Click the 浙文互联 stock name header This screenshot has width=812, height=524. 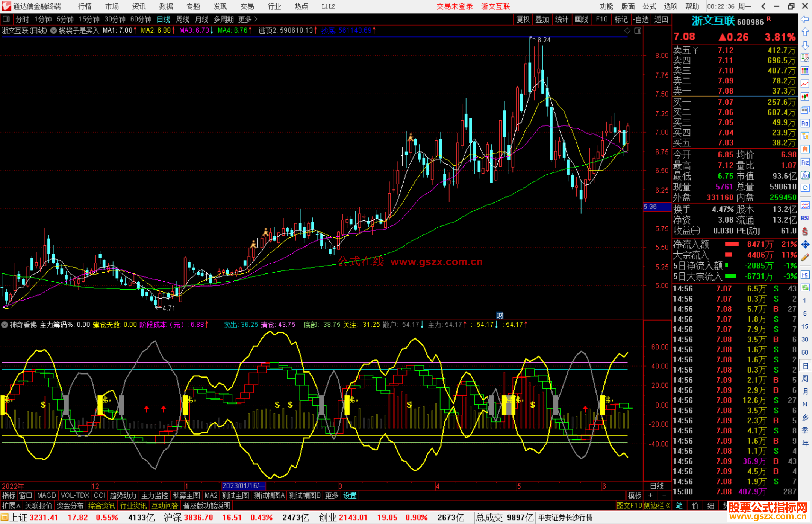click(x=713, y=21)
